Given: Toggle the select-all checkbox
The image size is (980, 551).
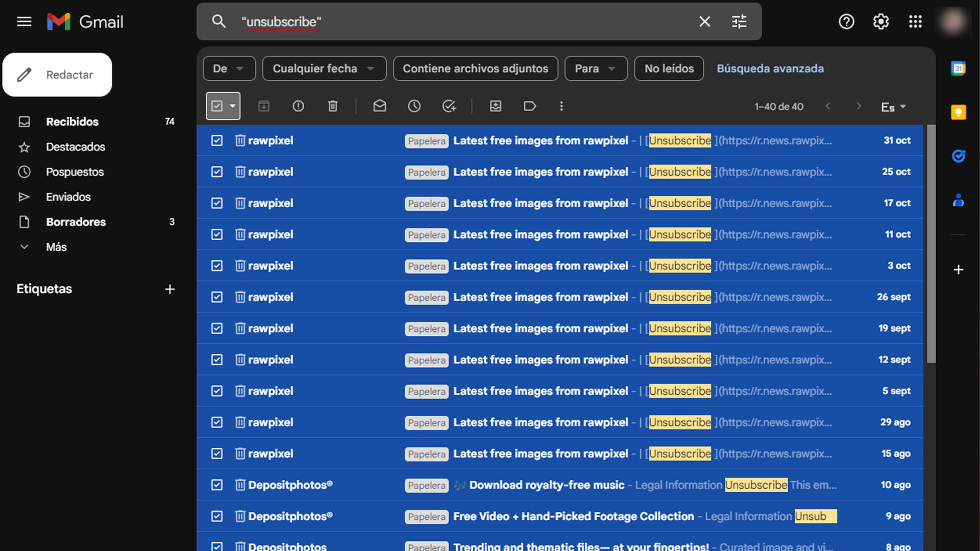Looking at the screenshot, I should pyautogui.click(x=217, y=106).
